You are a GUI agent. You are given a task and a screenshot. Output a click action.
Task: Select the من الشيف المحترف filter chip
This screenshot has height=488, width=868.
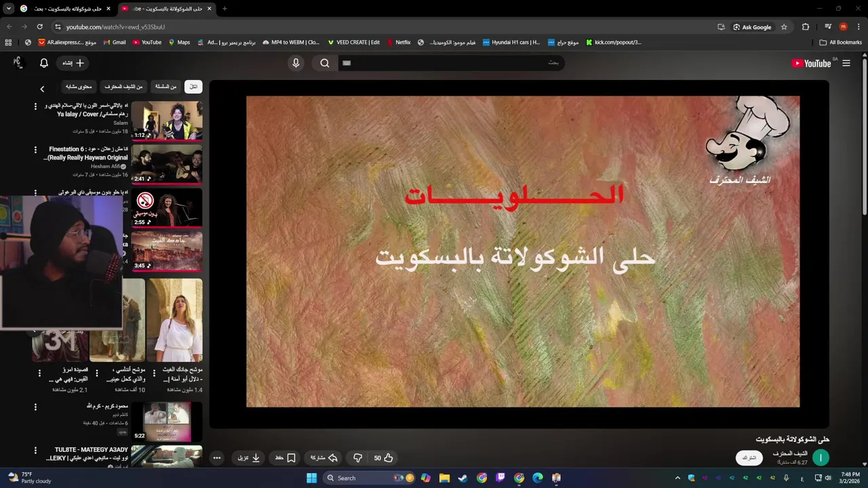point(123,87)
